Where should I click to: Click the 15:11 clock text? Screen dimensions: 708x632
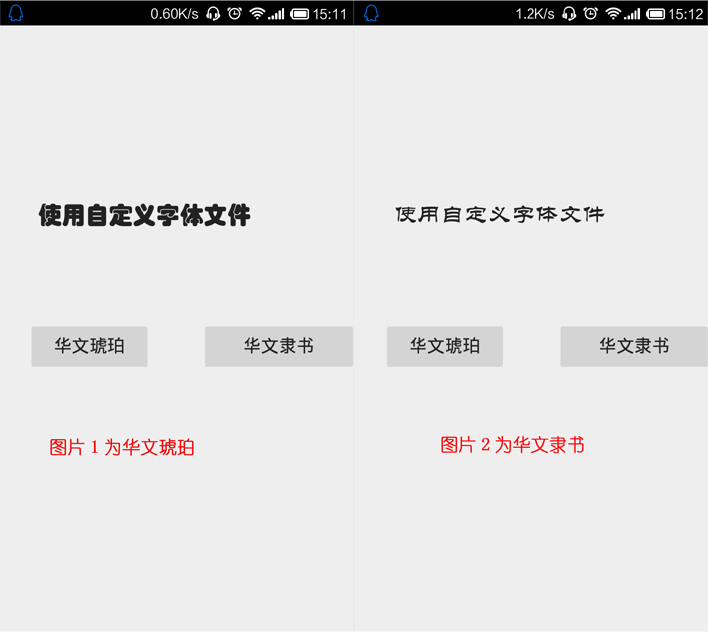(x=330, y=14)
